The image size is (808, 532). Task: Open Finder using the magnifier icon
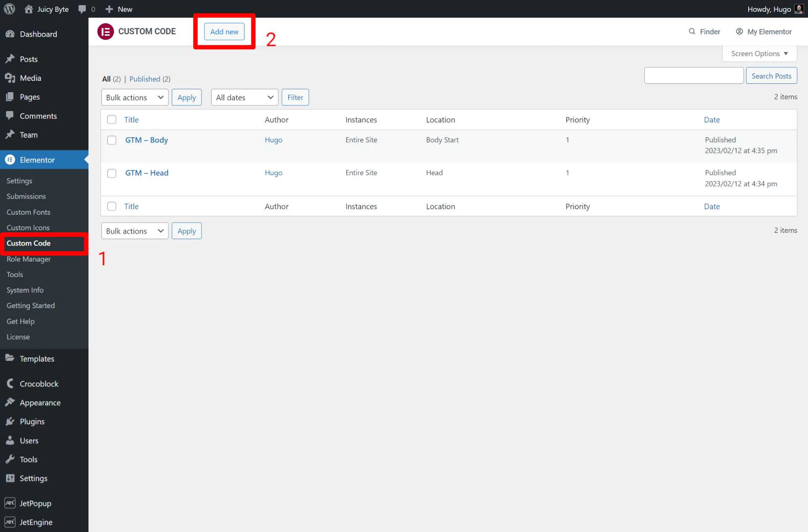(x=692, y=31)
